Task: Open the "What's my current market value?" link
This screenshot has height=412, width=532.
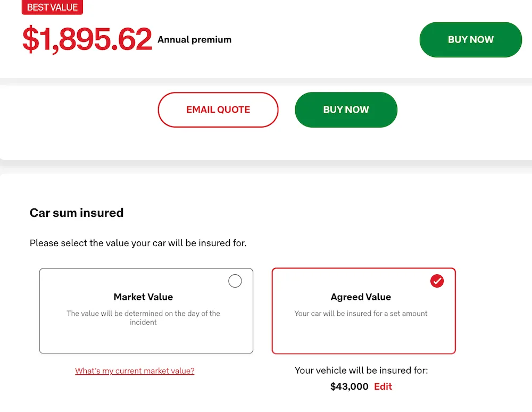Action: tap(135, 371)
